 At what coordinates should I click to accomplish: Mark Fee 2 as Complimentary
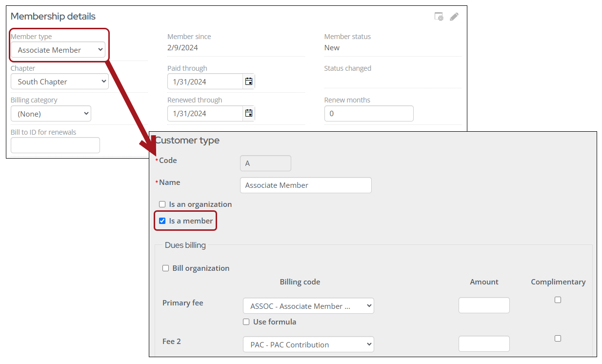(558, 338)
